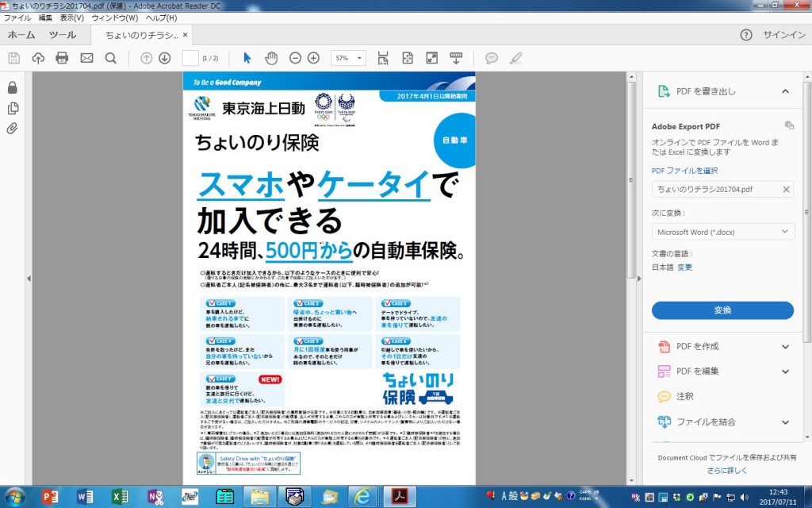Zoom out with minus icon

pos(295,58)
